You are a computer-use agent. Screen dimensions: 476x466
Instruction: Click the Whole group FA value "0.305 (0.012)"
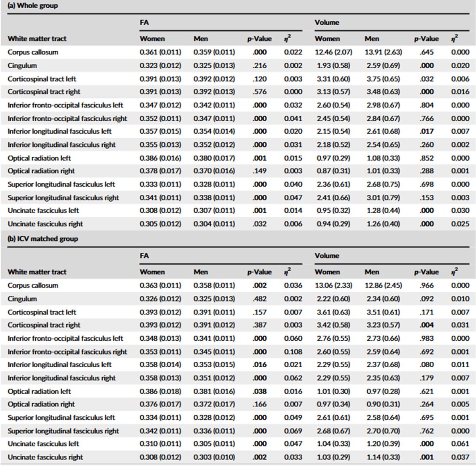(x=160, y=224)
